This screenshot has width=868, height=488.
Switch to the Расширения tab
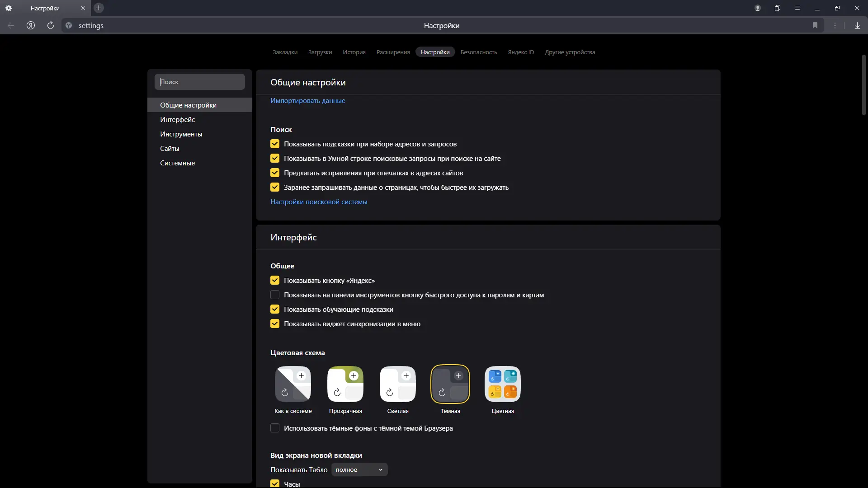point(393,52)
